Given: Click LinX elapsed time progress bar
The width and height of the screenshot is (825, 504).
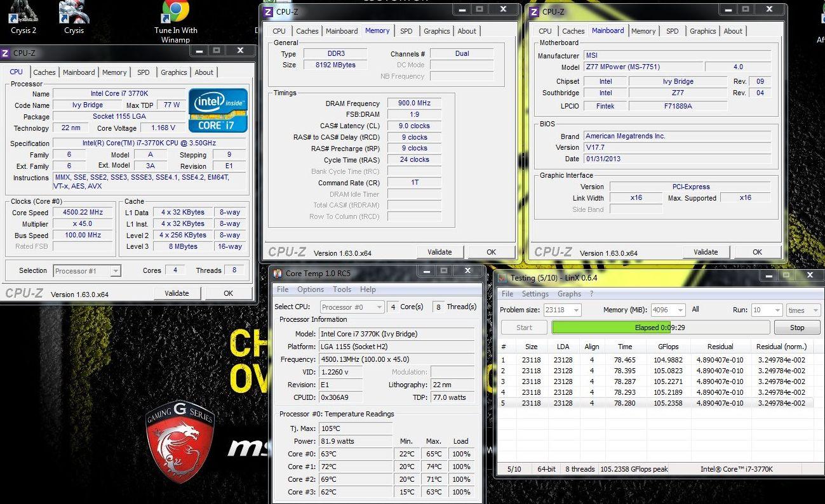Looking at the screenshot, I should click(x=661, y=328).
